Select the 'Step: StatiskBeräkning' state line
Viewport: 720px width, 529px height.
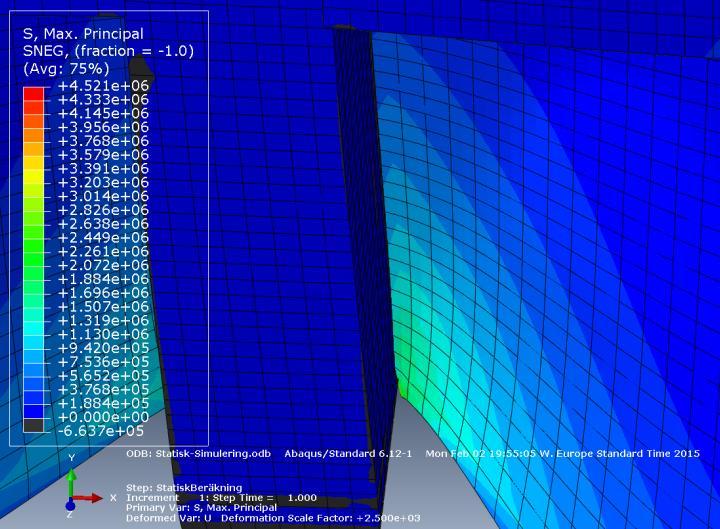click(184, 488)
